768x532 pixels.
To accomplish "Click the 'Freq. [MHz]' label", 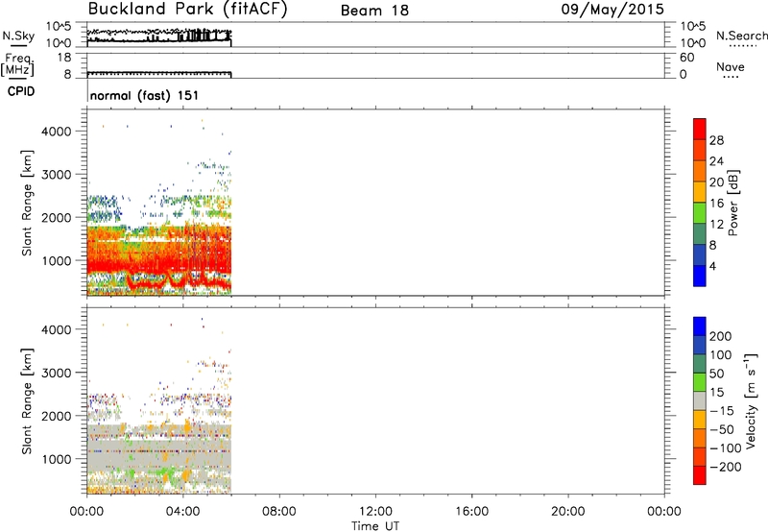I will [x=18, y=65].
